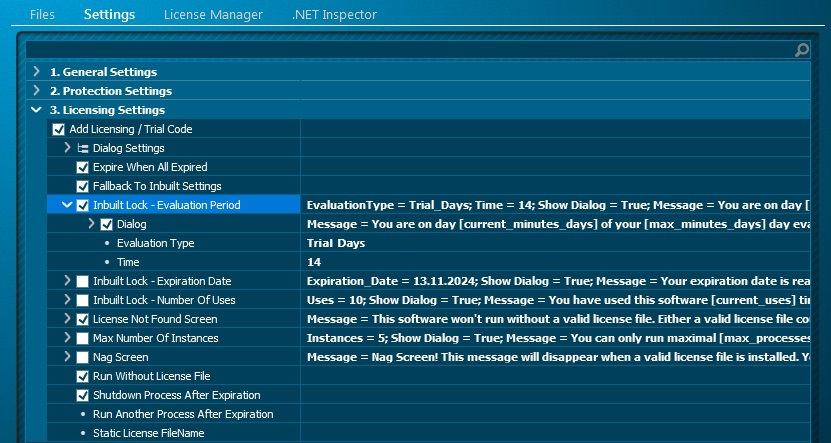Enable Inbuilt Lock - Expiration Date checkbox
Screen dimensions: 831x443
click(x=83, y=281)
